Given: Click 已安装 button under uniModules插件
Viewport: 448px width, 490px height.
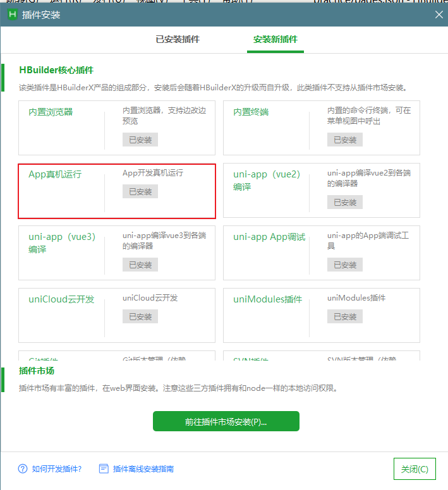Looking at the screenshot, I should point(345,316).
